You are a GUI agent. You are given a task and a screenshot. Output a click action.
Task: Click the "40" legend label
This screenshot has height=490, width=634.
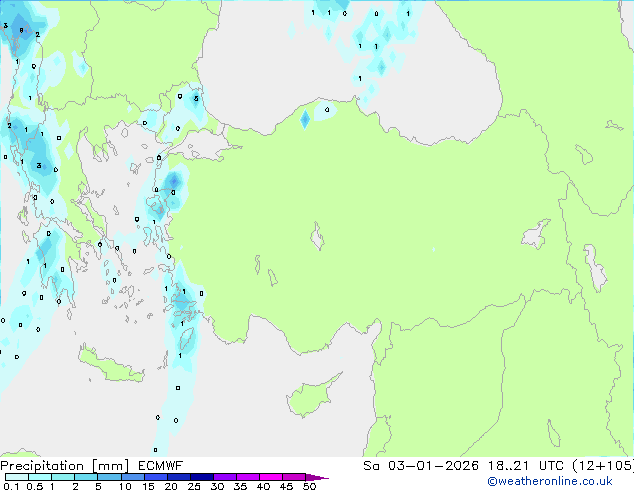pos(263,486)
